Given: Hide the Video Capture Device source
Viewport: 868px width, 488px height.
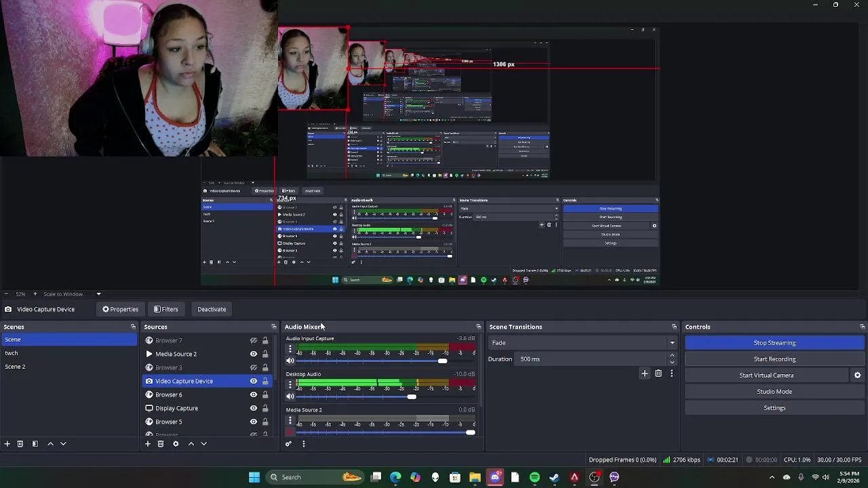Looking at the screenshot, I should tap(254, 381).
